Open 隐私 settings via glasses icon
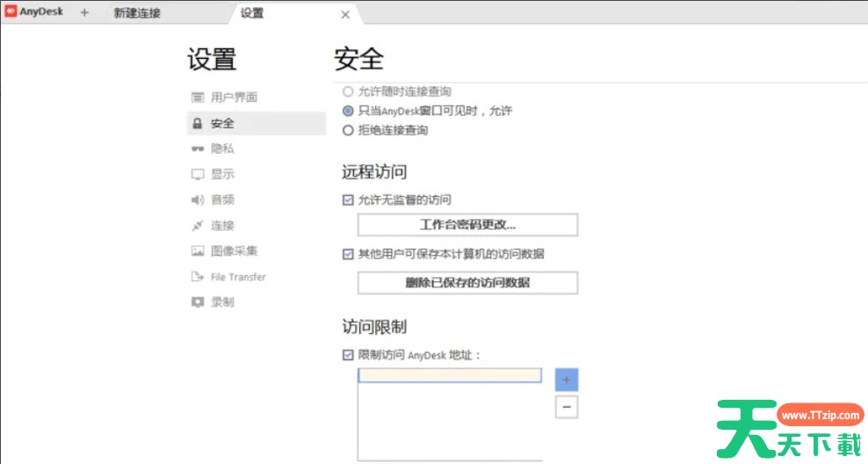Viewport: 868px width, 464px height. (198, 149)
